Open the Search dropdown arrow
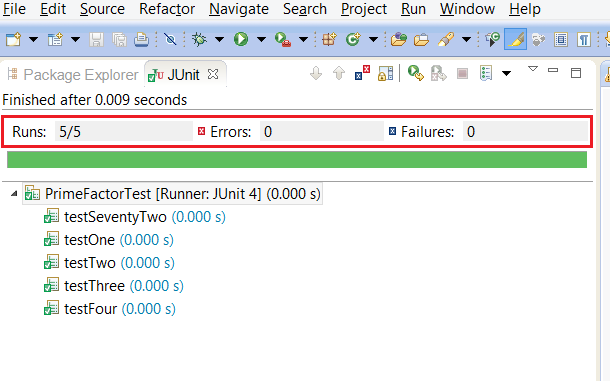 coord(466,39)
